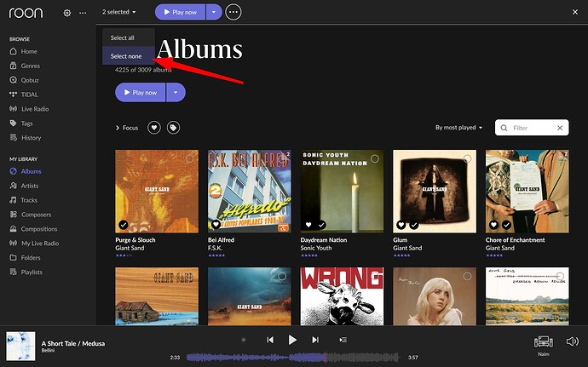
Task: Go to previous track
Action: click(270, 340)
